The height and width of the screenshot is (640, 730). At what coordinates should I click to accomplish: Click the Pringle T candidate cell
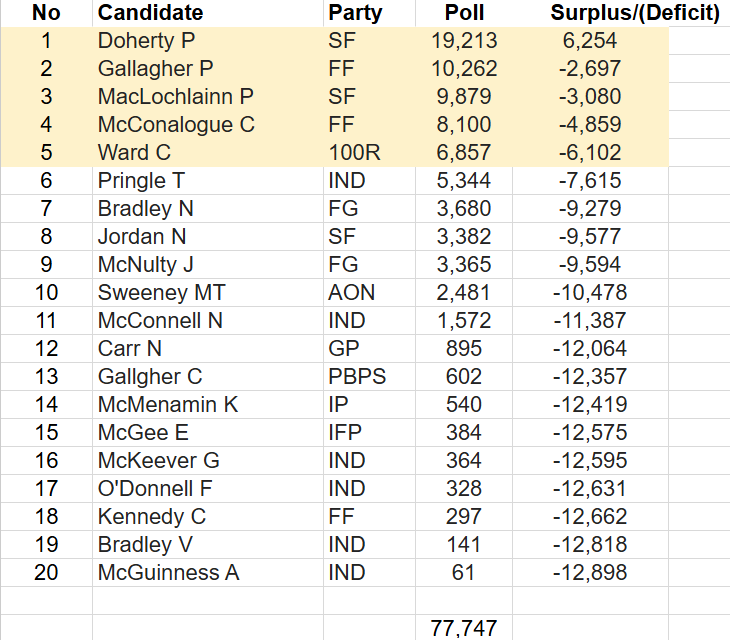pyautogui.click(x=208, y=181)
